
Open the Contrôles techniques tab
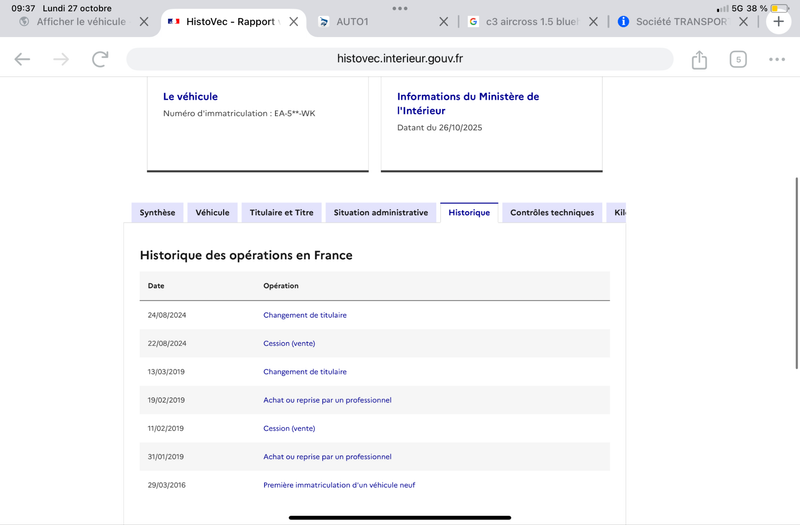[x=552, y=213]
